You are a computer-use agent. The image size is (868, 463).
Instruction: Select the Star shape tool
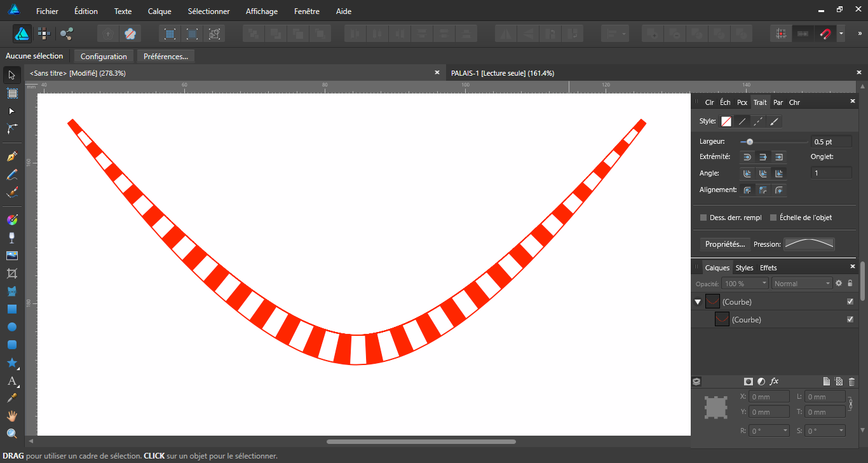pos(11,363)
